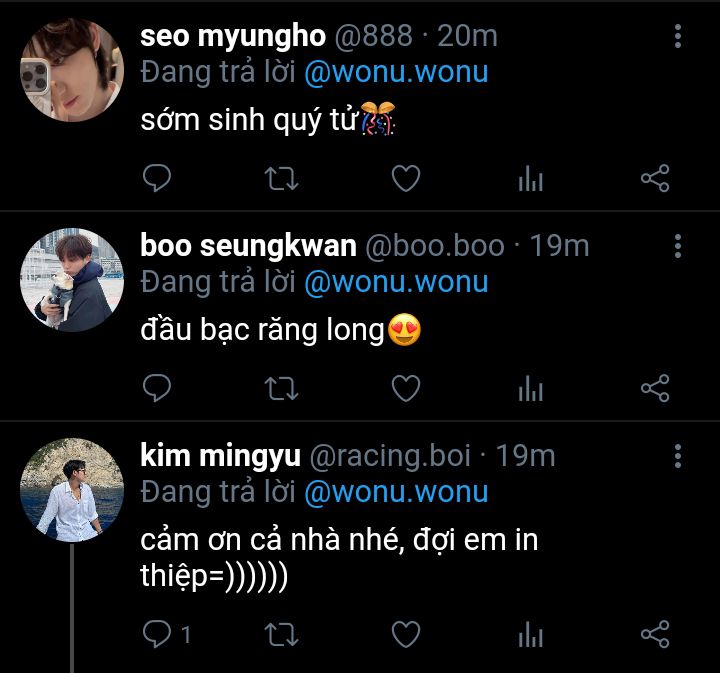This screenshot has width=720, height=673.
Task: Open seo myungho's profile picture
Action: point(71,71)
